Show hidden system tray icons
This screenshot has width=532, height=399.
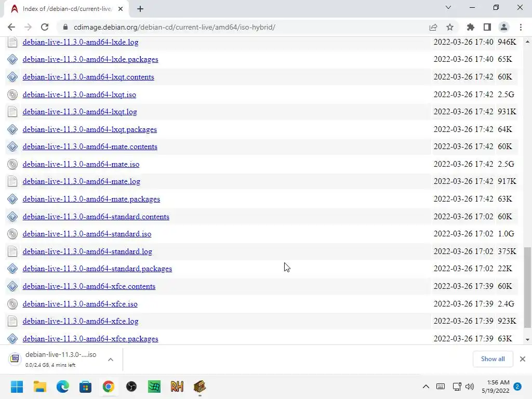point(426,387)
